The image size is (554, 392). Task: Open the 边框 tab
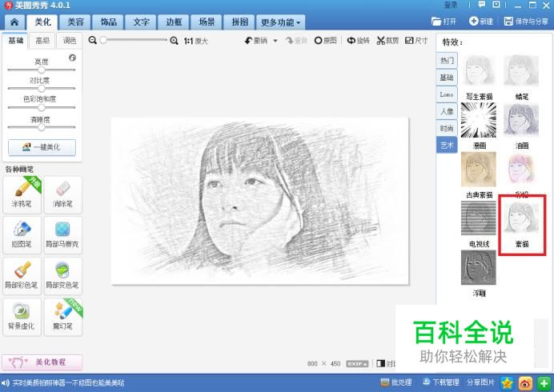[x=174, y=22]
